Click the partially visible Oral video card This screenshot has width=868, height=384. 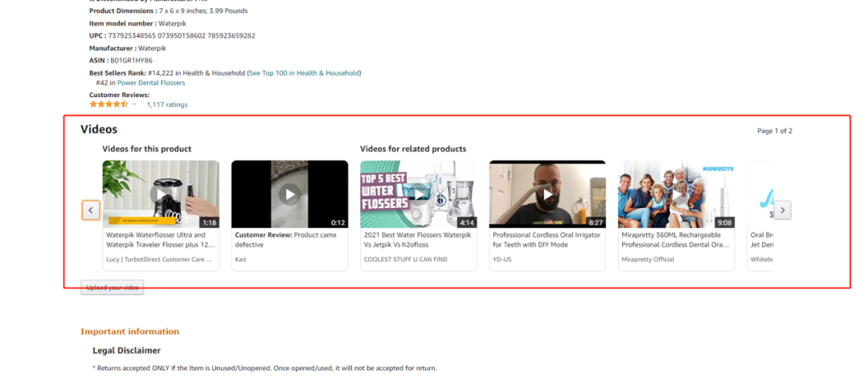coord(760,216)
